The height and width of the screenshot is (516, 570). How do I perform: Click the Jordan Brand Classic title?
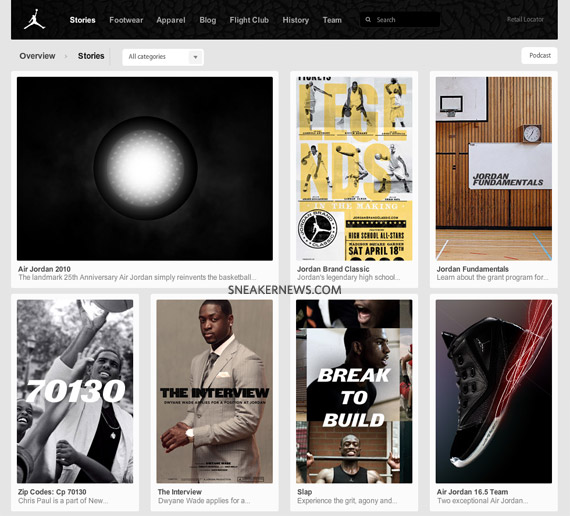[333, 269]
